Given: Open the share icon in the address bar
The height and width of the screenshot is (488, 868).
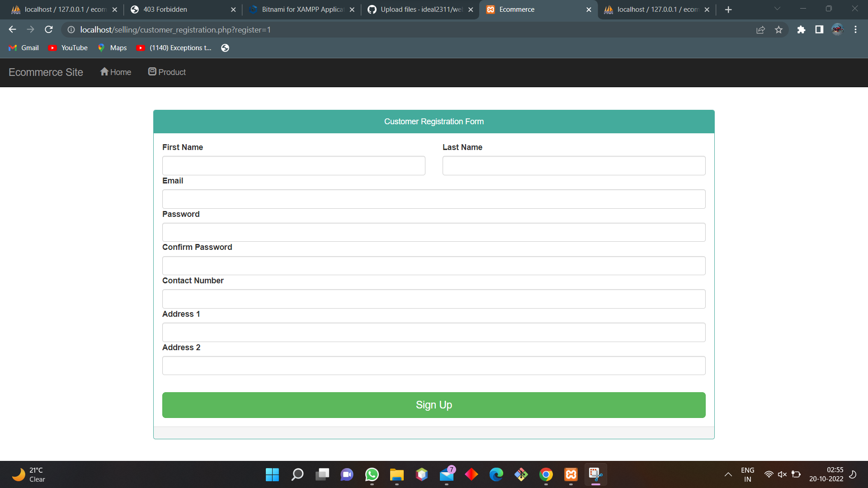Looking at the screenshot, I should click(761, 29).
